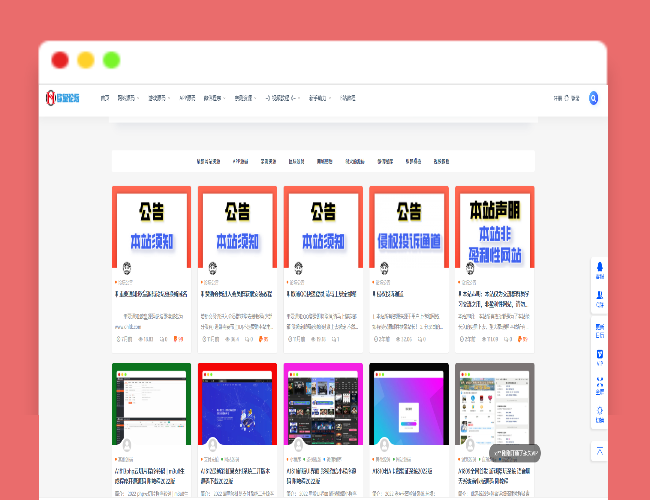This screenshot has height=500, width=650.
Task: Click the red macOS-style close dot
Action: (60, 60)
